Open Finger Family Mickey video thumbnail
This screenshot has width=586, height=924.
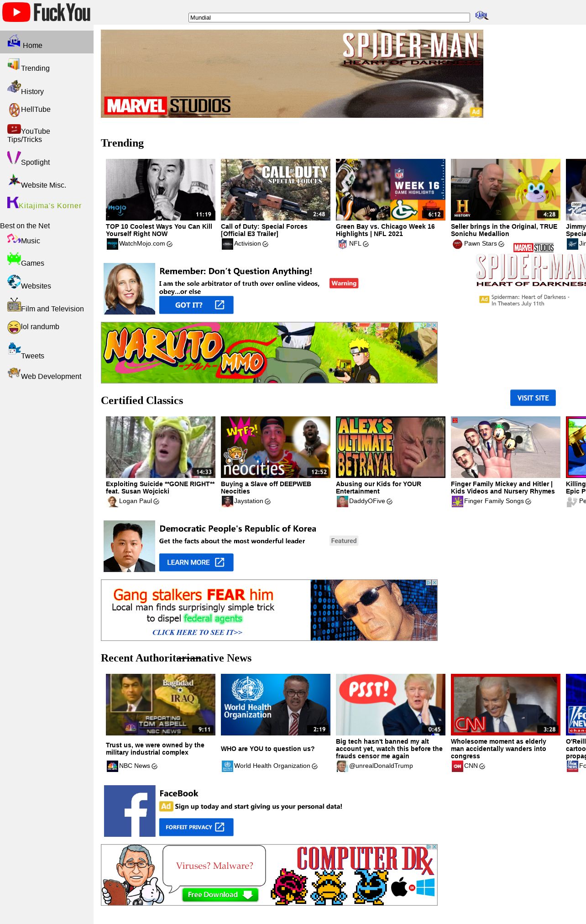[506, 447]
